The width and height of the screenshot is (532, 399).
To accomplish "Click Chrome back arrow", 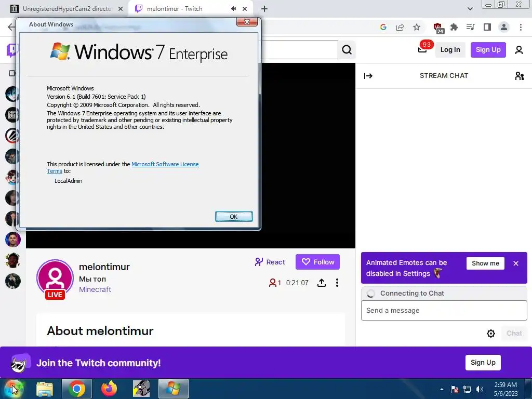I will point(11,27).
